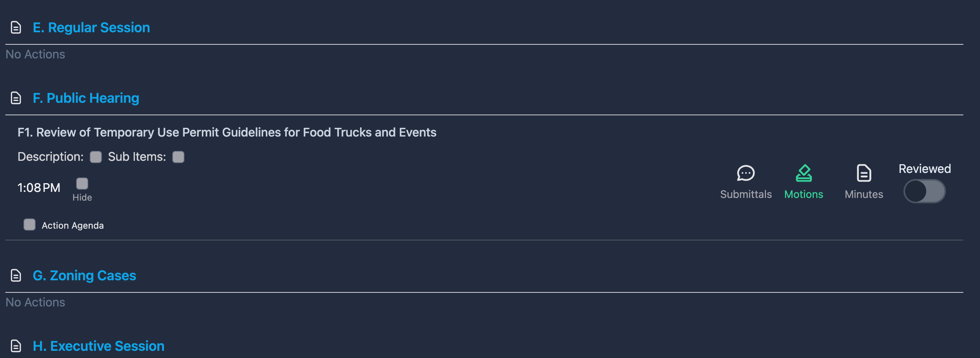Click document icon beside E. Regular Session
Screen dimensions: 980x358
16,28
